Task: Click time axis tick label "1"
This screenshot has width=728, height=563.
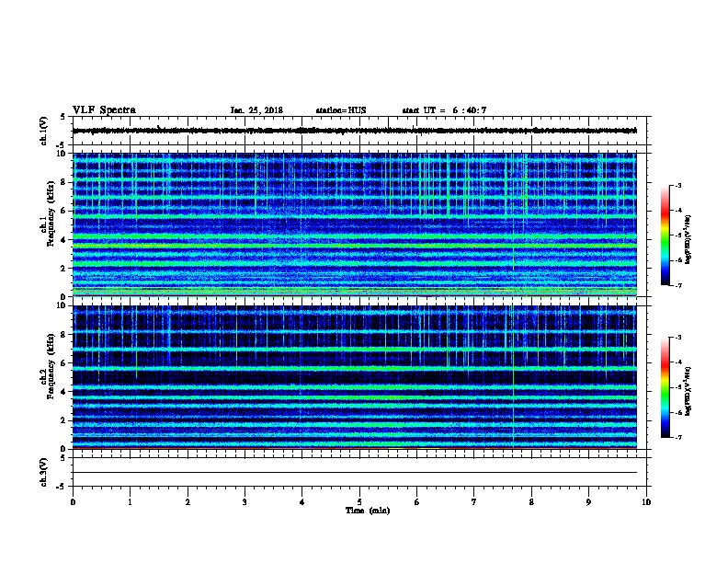Action: pyautogui.click(x=130, y=502)
